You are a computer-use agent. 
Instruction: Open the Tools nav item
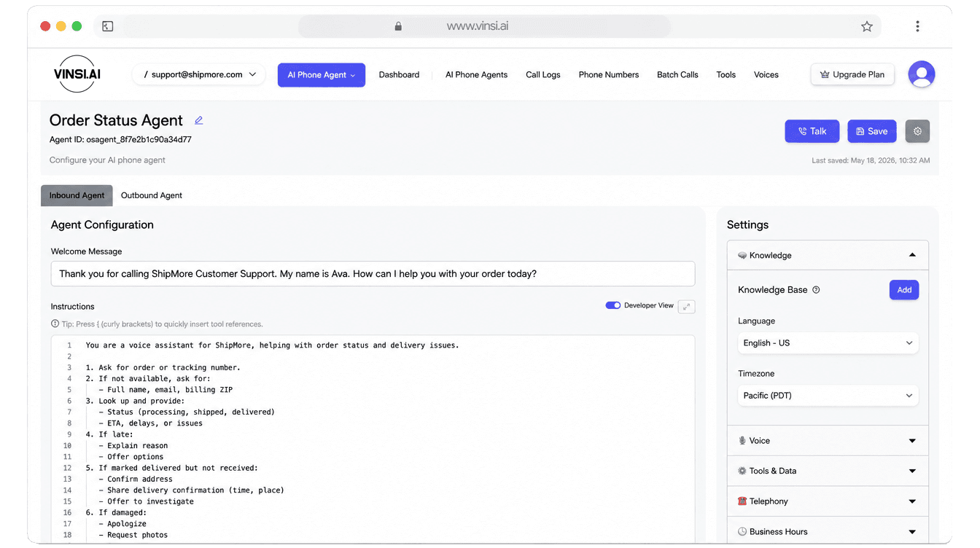[726, 74]
